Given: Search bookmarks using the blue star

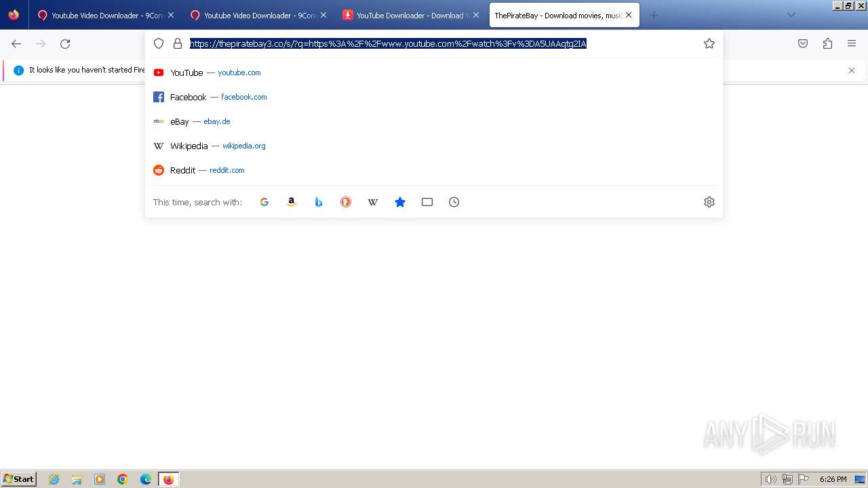Looking at the screenshot, I should 400,202.
